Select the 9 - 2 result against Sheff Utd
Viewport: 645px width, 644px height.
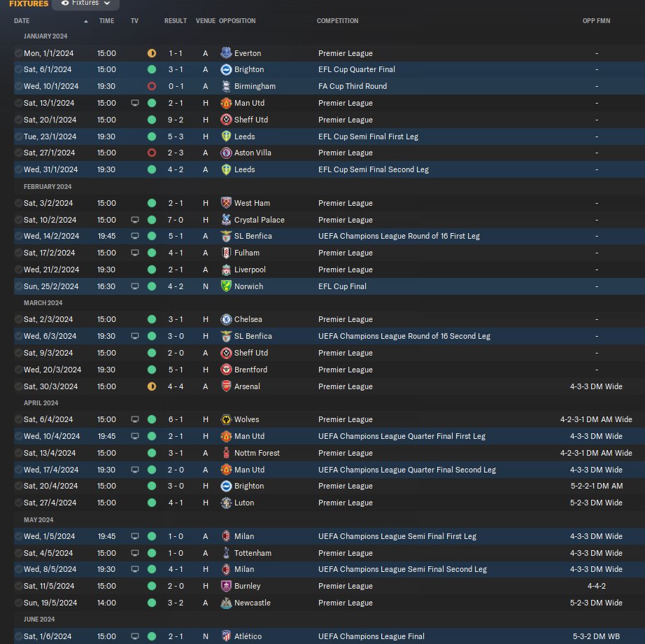pyautogui.click(x=176, y=120)
